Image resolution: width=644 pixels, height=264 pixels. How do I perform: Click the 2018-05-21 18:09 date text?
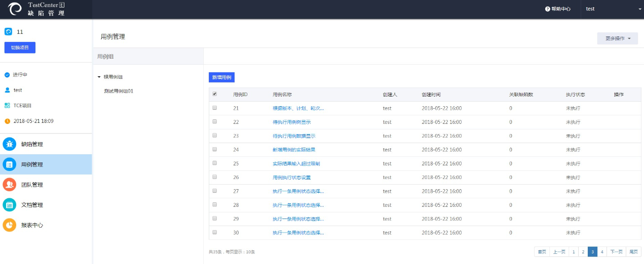(33, 121)
